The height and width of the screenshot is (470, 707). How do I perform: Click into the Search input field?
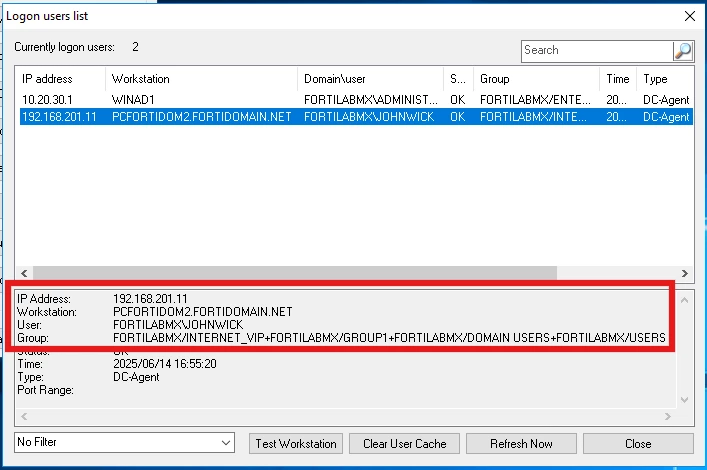[597, 51]
